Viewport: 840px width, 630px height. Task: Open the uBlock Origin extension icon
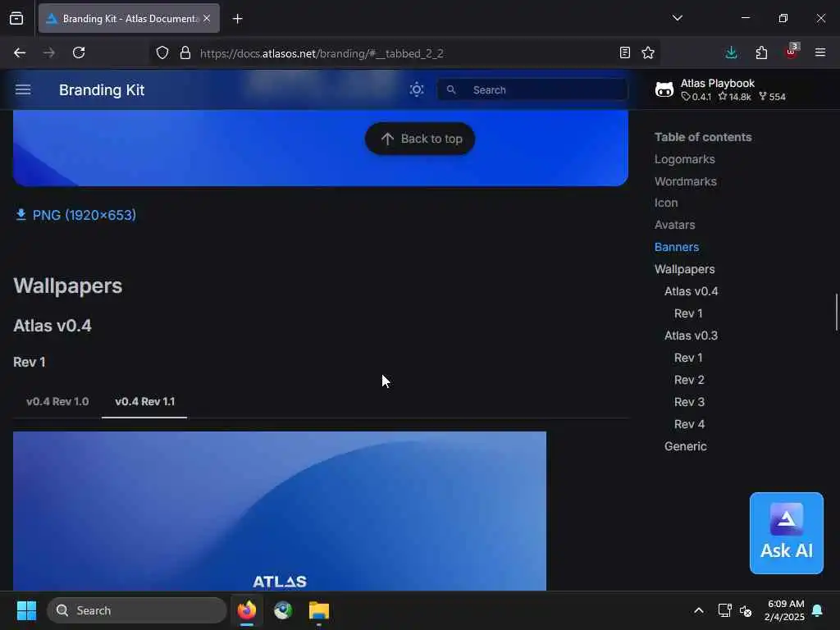coord(792,52)
